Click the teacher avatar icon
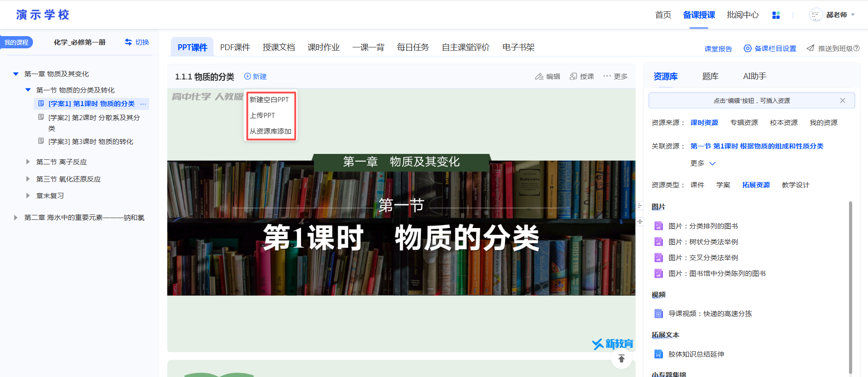Viewport: 868px width, 377px height. point(816,15)
